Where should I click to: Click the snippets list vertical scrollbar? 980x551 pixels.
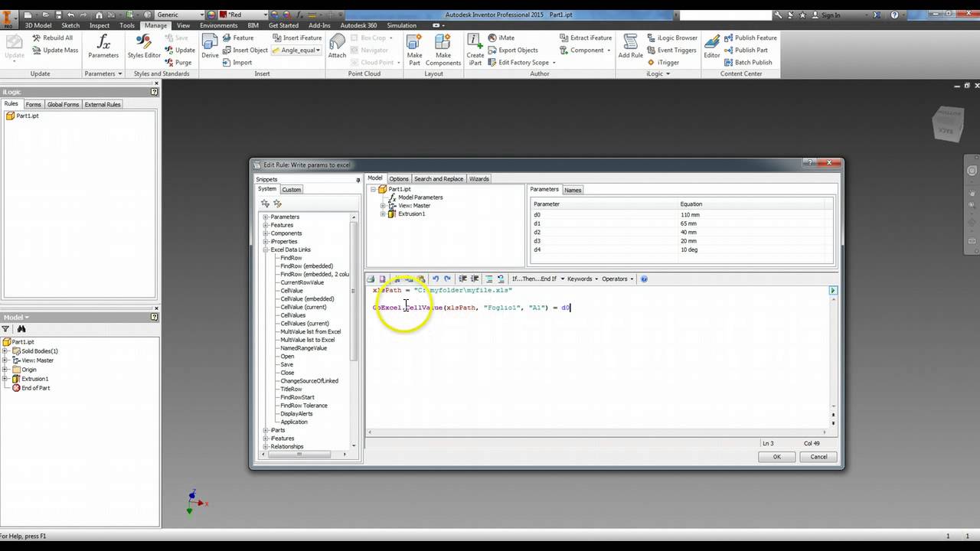pos(354,331)
